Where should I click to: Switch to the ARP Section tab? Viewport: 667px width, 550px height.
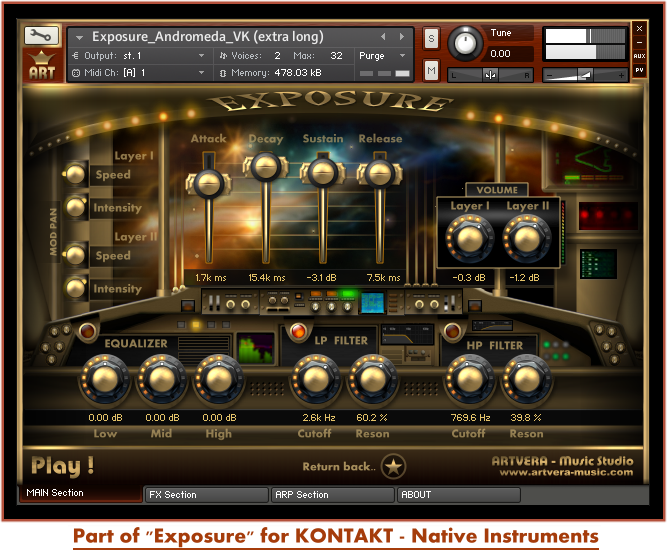click(x=332, y=494)
